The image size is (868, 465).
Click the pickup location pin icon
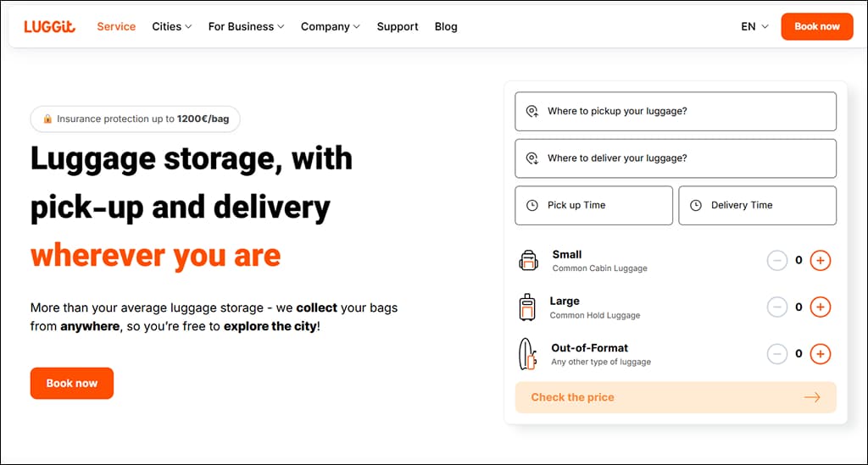click(x=532, y=111)
